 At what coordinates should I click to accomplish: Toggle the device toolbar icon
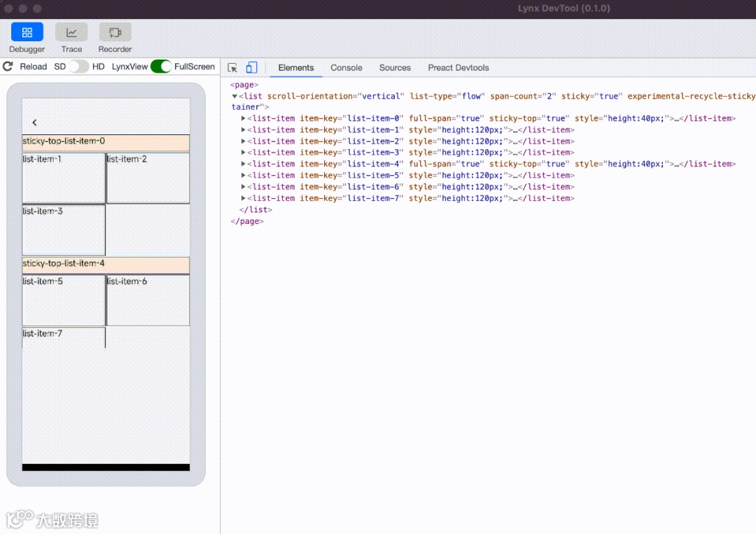tap(251, 68)
